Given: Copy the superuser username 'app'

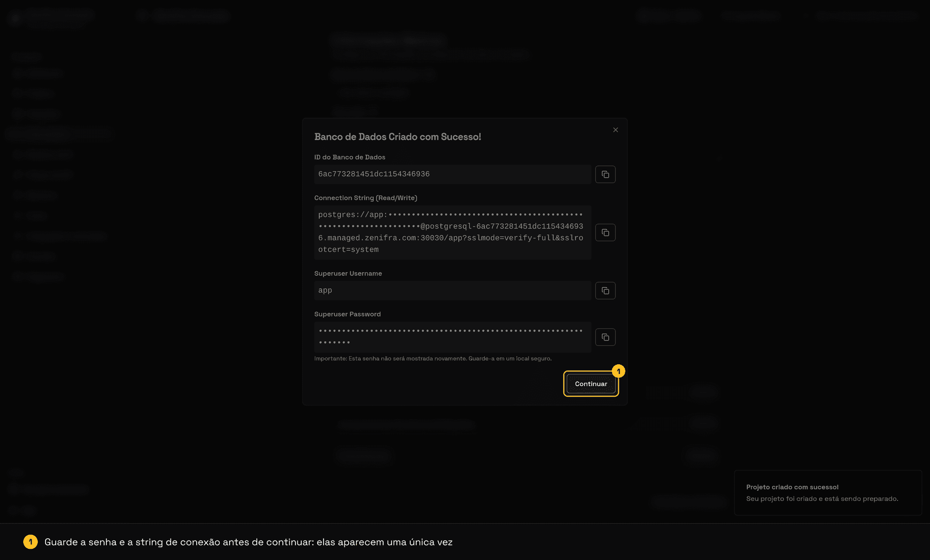Looking at the screenshot, I should (x=605, y=291).
